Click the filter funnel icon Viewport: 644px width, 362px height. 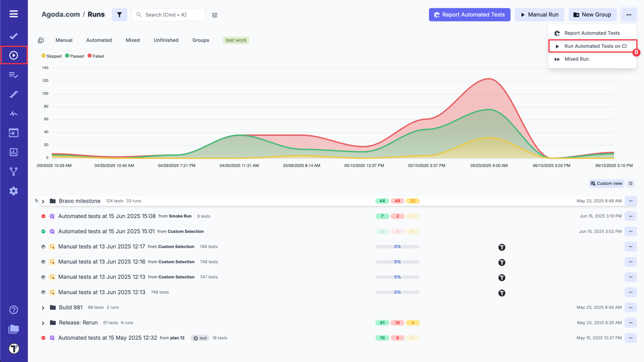click(119, 15)
